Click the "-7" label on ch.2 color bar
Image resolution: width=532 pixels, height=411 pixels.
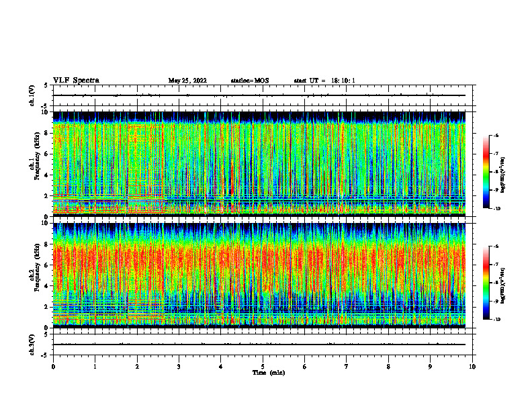coord(496,265)
